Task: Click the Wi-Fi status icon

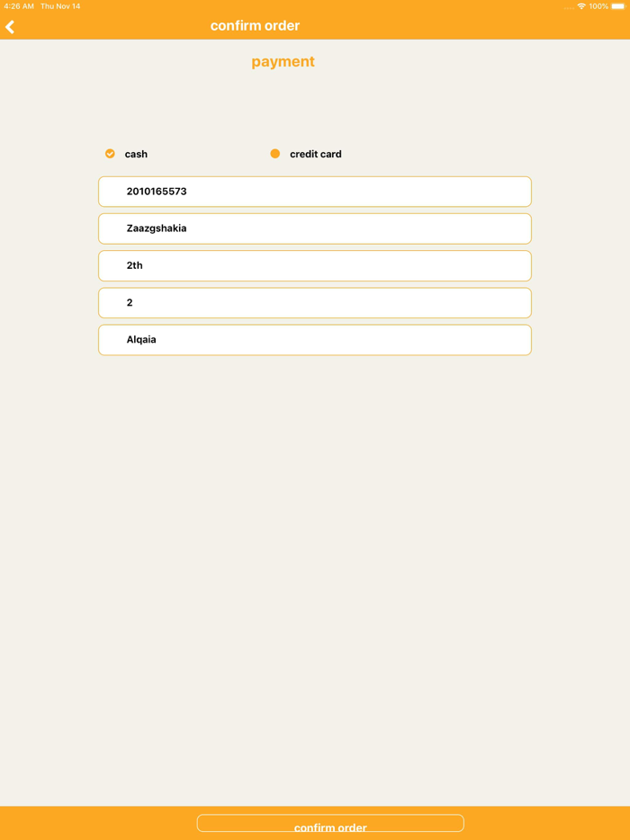Action: pyautogui.click(x=581, y=6)
